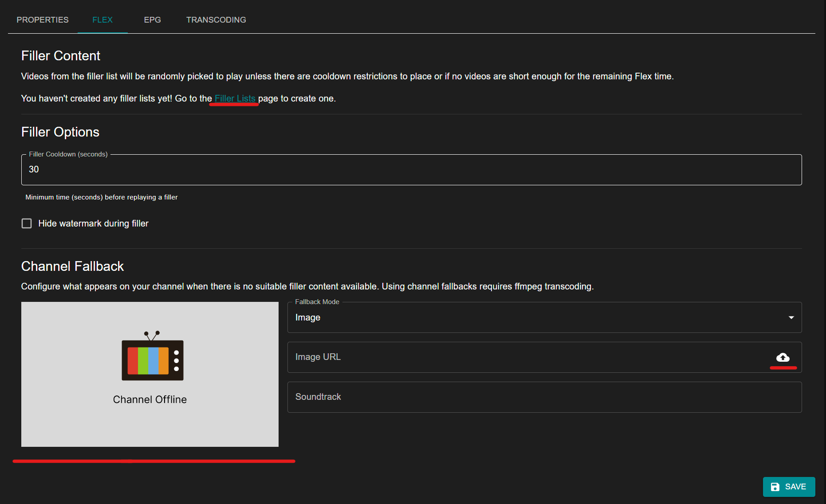The height and width of the screenshot is (504, 826).
Task: Enable Hide watermark during filler checkbox
Action: 27,223
